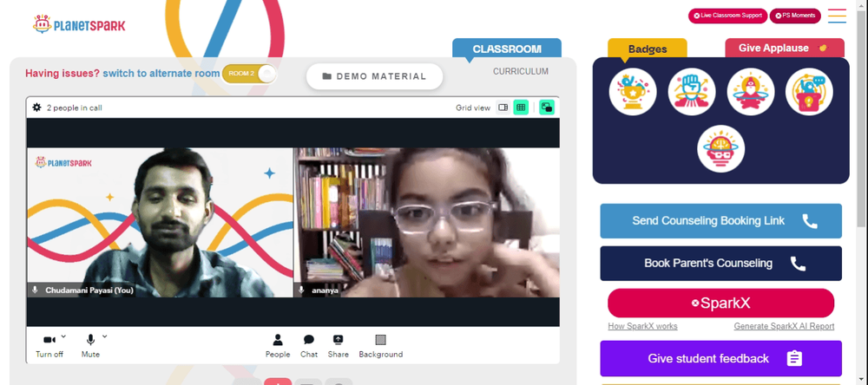Open Demo Material

click(375, 76)
